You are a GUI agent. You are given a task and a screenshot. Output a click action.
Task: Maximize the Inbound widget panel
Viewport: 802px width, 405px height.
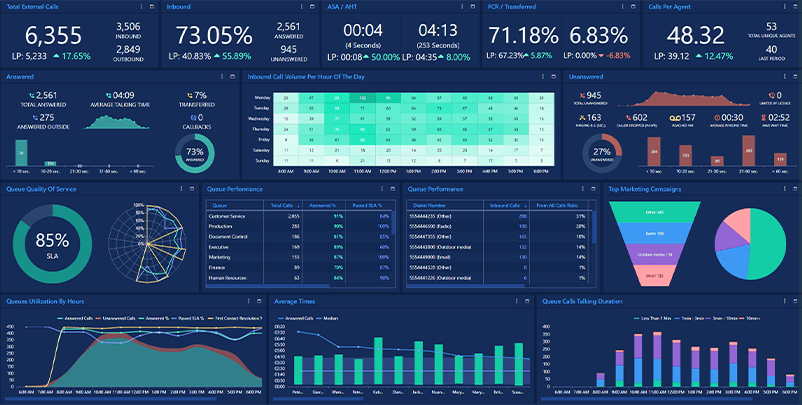click(311, 6)
